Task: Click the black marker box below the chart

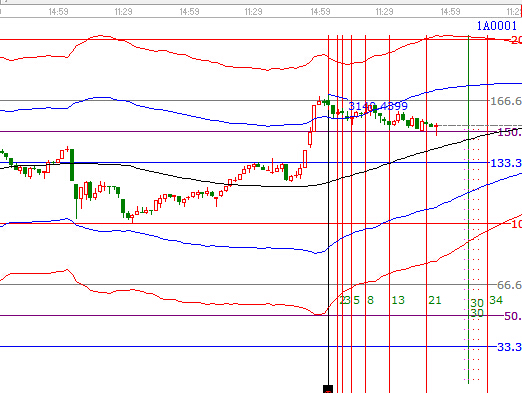Action: tap(328, 389)
